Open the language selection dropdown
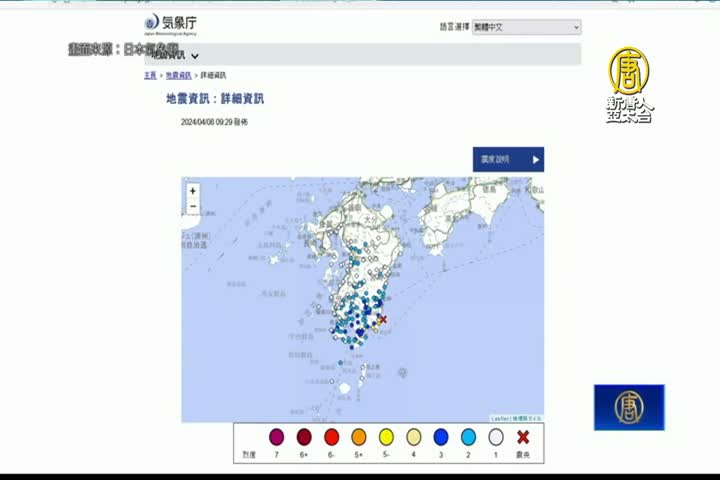This screenshot has width=720, height=480. tap(526, 27)
